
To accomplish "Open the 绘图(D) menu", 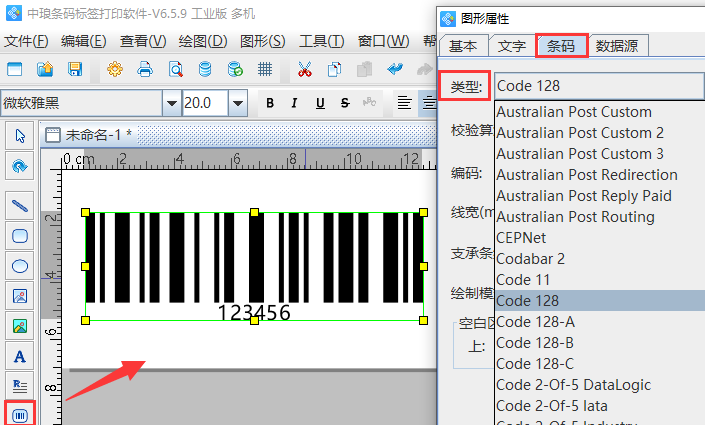I will coord(203,41).
